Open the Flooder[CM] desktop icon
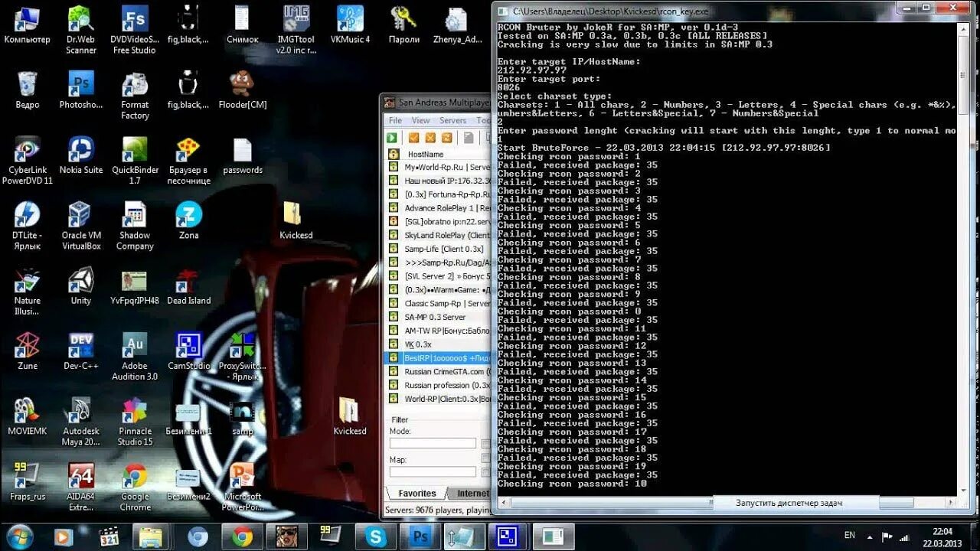 [243, 90]
